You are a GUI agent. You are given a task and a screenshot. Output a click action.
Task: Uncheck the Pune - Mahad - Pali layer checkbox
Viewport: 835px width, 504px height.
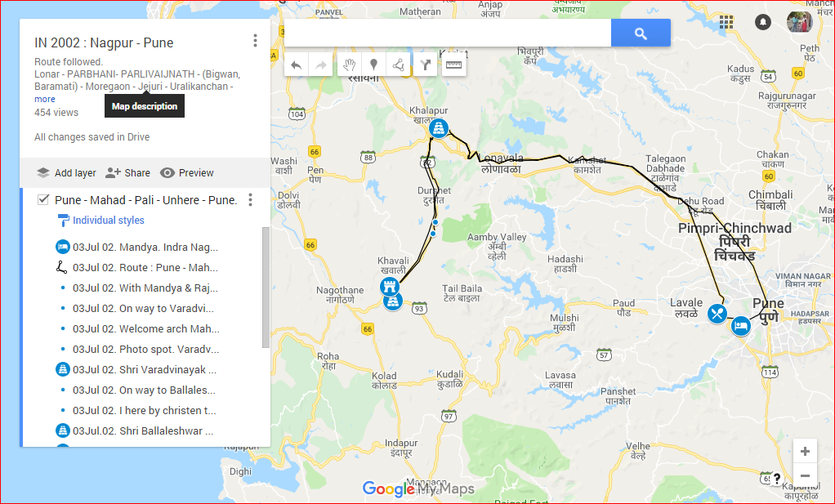(x=43, y=199)
